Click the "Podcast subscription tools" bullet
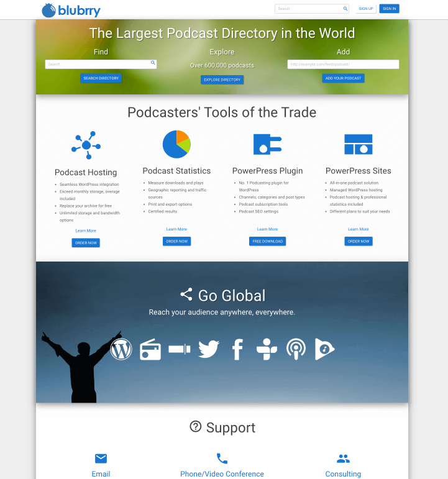Image resolution: width=448 pixels, height=479 pixels. 263,204
